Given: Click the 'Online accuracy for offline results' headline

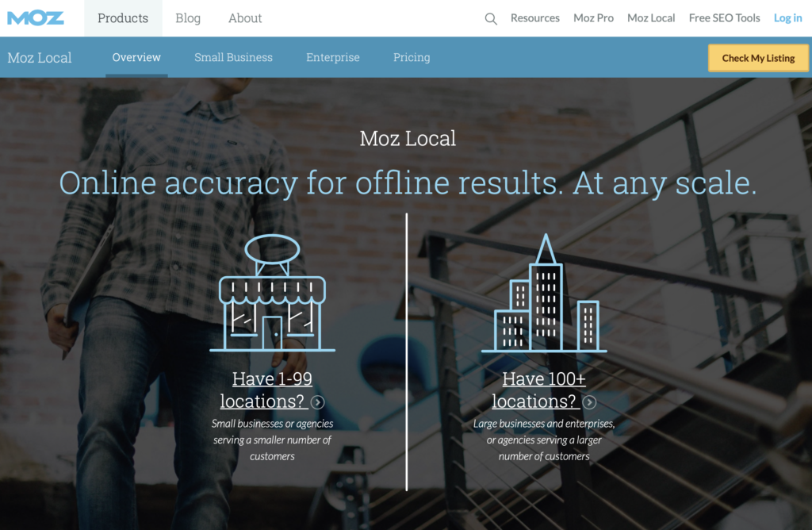Looking at the screenshot, I should pos(408,183).
